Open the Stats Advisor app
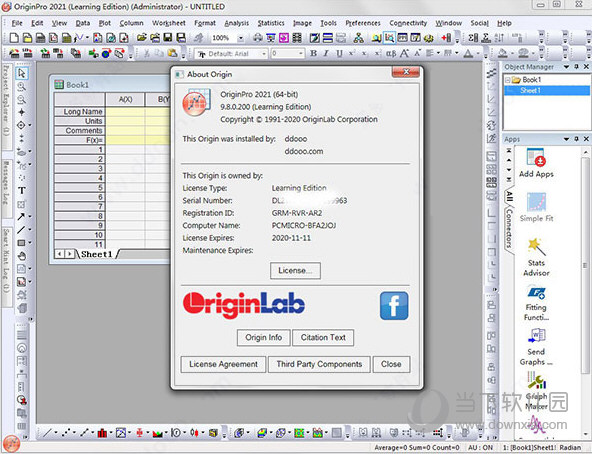 536,257
